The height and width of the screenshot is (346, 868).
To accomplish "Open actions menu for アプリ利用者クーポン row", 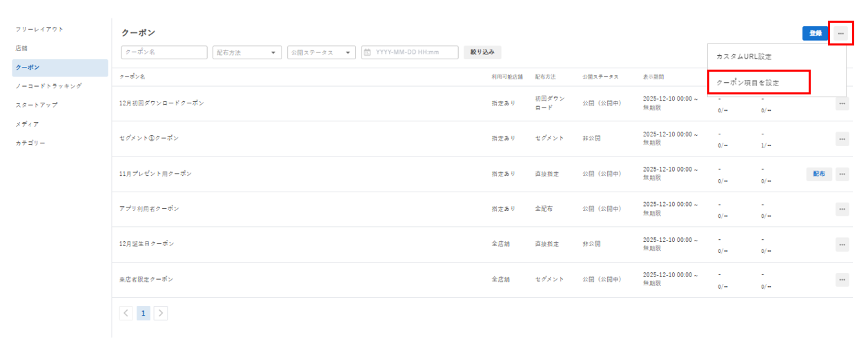I will pyautogui.click(x=842, y=210).
